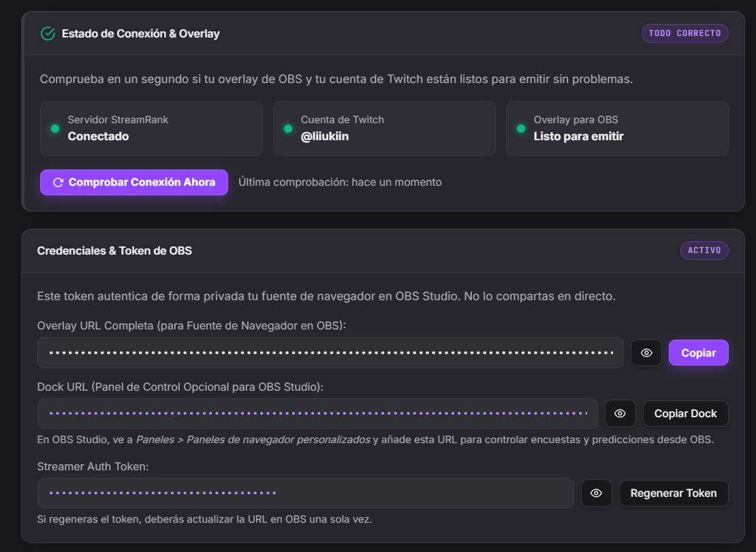This screenshot has width=756, height=552.
Task: Click the green status dot for Cuenta de Twitch
Action: pyautogui.click(x=288, y=129)
